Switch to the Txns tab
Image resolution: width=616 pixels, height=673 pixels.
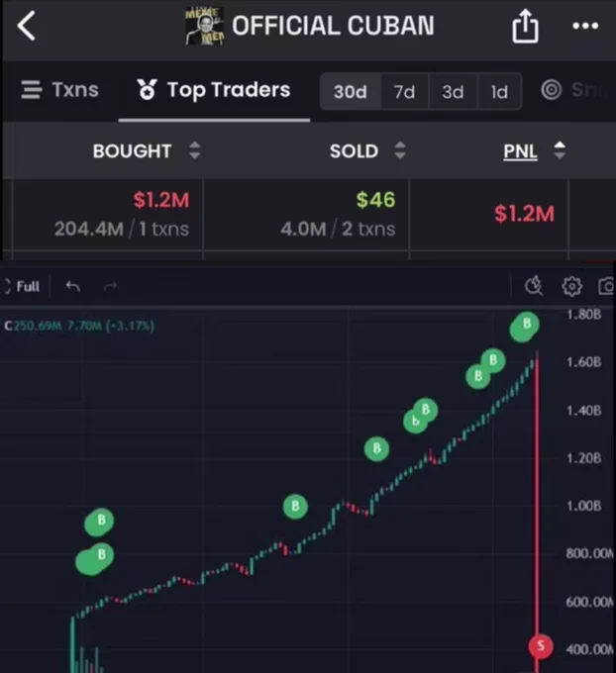click(60, 90)
